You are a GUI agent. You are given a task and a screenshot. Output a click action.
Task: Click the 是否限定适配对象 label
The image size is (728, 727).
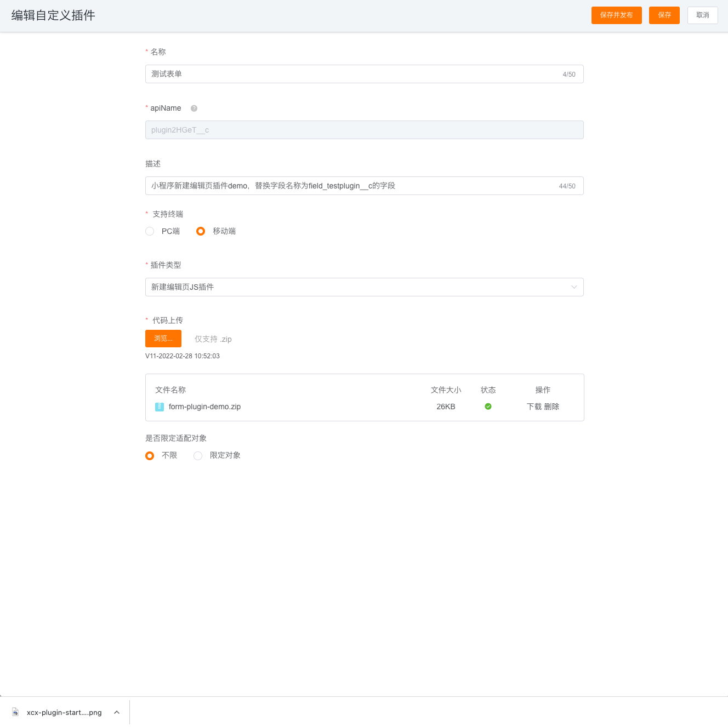pyautogui.click(x=176, y=438)
